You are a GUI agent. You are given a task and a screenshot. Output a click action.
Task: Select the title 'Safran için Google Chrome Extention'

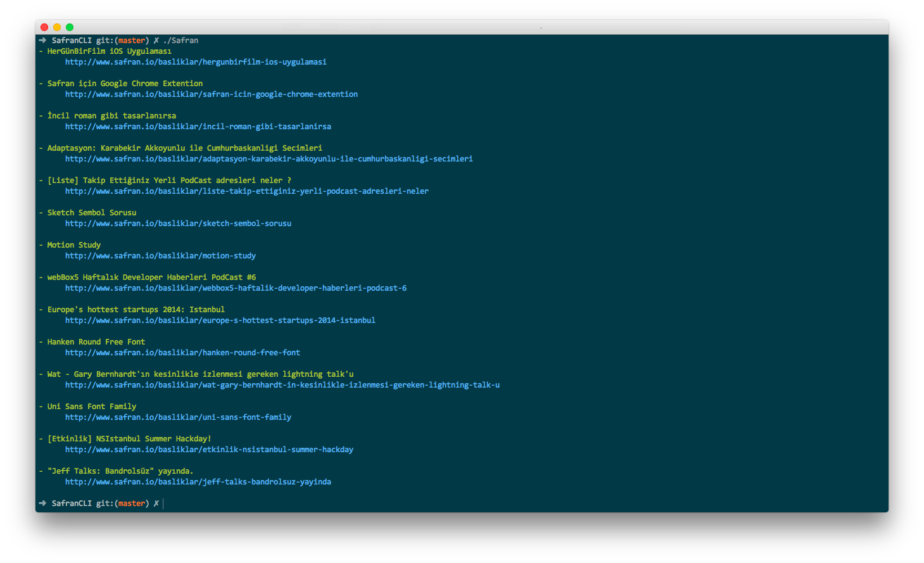coord(125,84)
